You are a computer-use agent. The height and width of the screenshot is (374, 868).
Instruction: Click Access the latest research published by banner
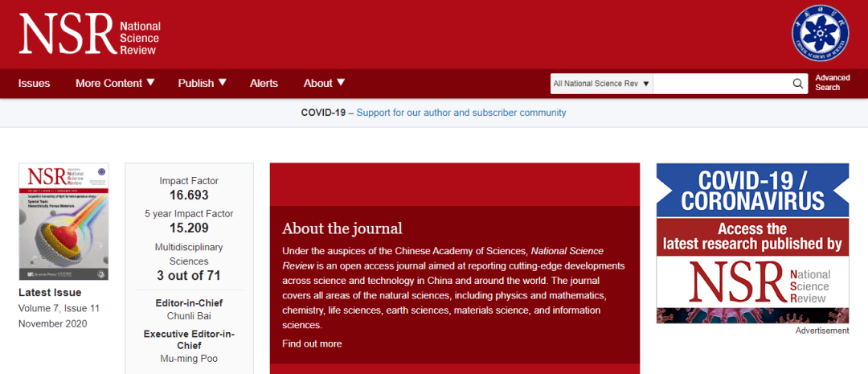752,236
